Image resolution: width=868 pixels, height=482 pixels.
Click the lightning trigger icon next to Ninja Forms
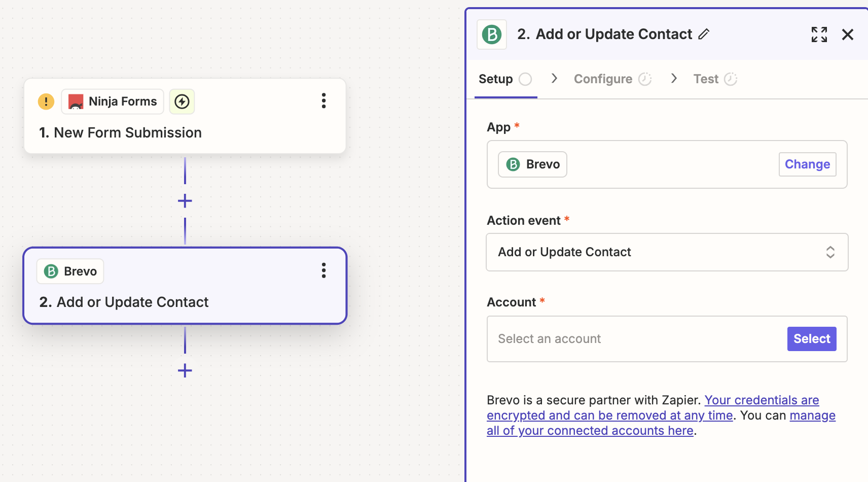tap(182, 101)
